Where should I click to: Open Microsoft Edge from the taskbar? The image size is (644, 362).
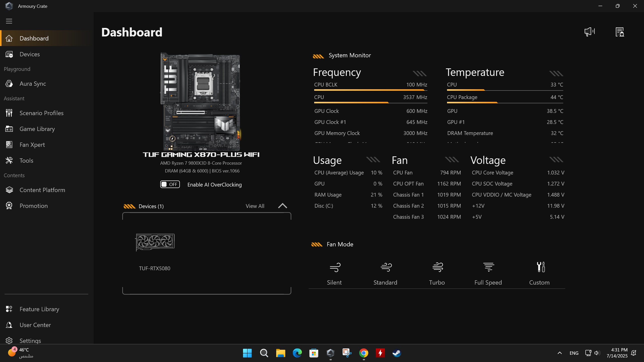click(297, 353)
